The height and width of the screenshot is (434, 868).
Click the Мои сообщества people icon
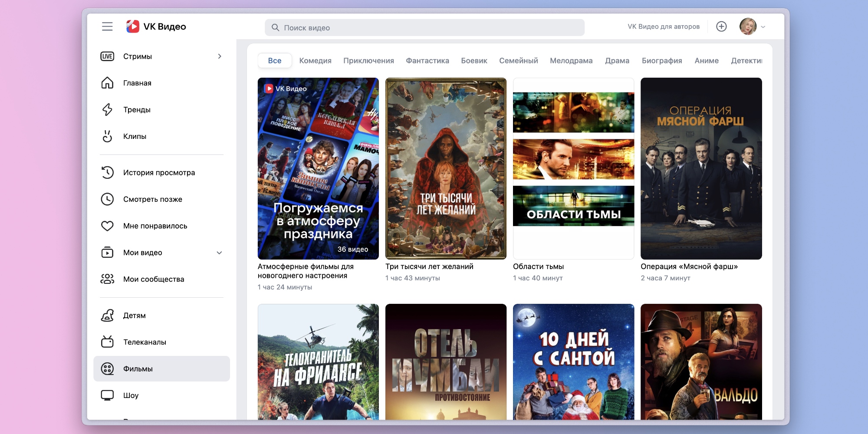pos(107,279)
